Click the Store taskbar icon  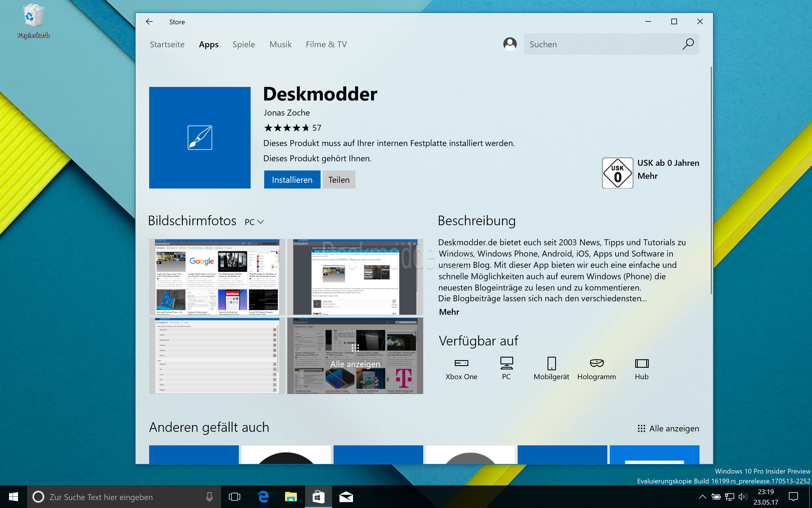point(318,497)
